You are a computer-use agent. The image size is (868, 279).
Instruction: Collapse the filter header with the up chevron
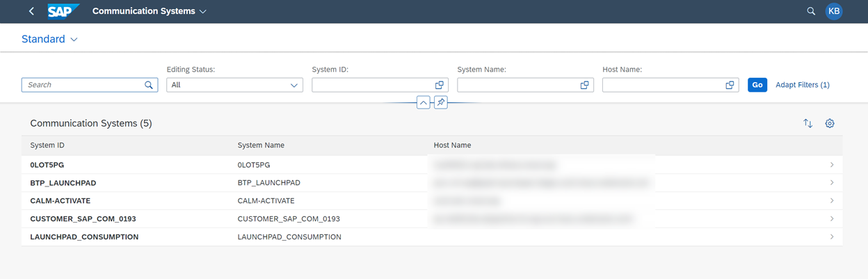point(424,103)
